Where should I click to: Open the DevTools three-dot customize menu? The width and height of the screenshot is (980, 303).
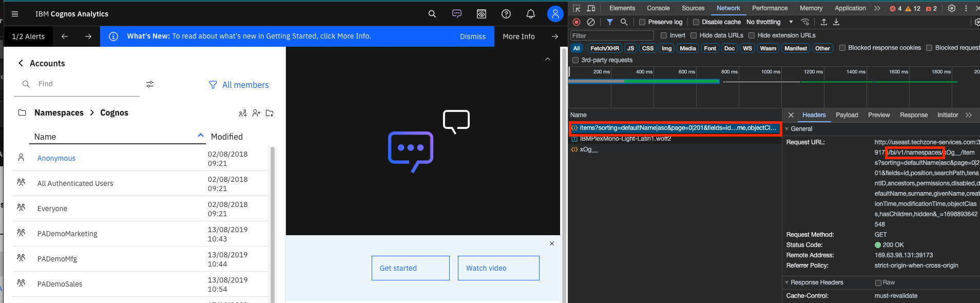(966, 8)
